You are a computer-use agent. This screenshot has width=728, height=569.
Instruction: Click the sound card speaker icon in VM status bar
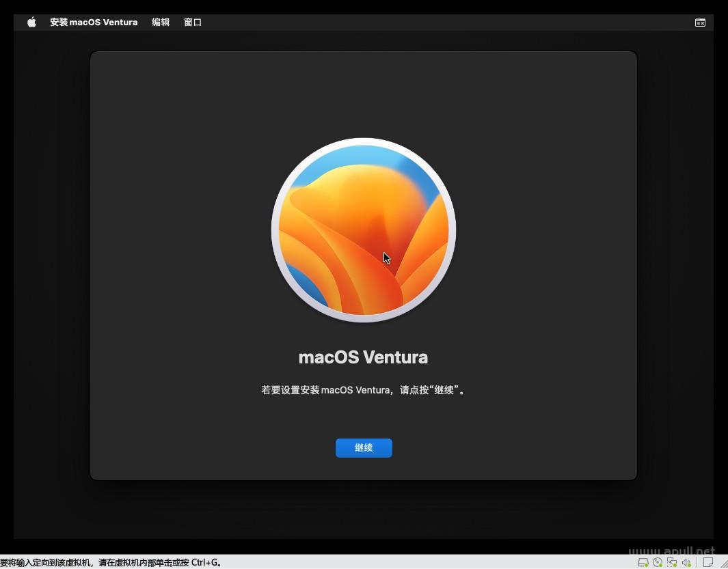point(686,562)
